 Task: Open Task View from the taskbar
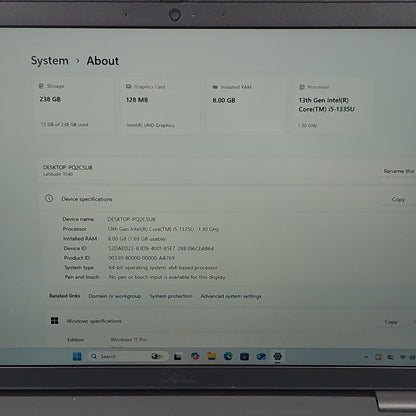(x=178, y=357)
